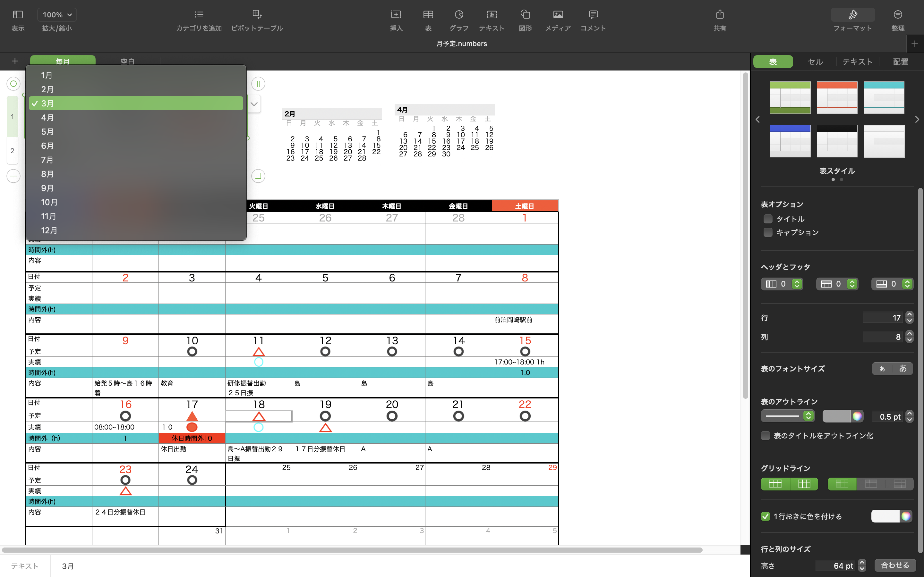Image resolution: width=924 pixels, height=577 pixels.
Task: Open the Organize (整理) sidebar icon
Action: coord(897,15)
